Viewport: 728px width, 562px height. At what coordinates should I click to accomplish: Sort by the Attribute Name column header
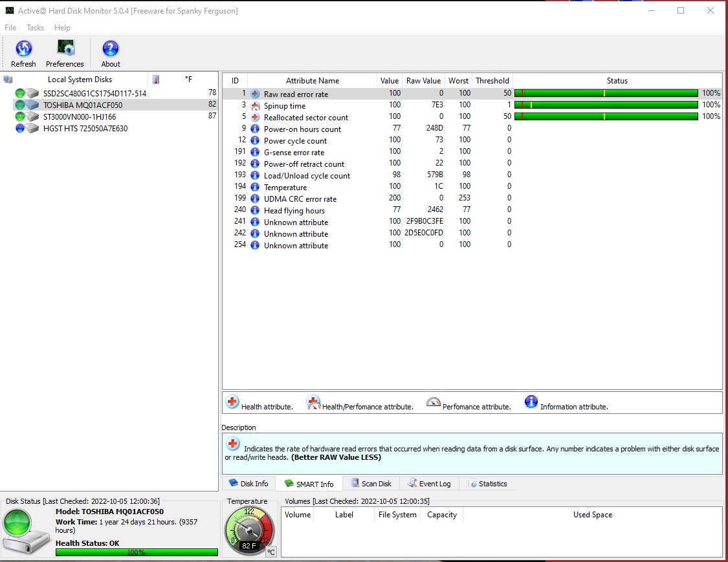312,81
